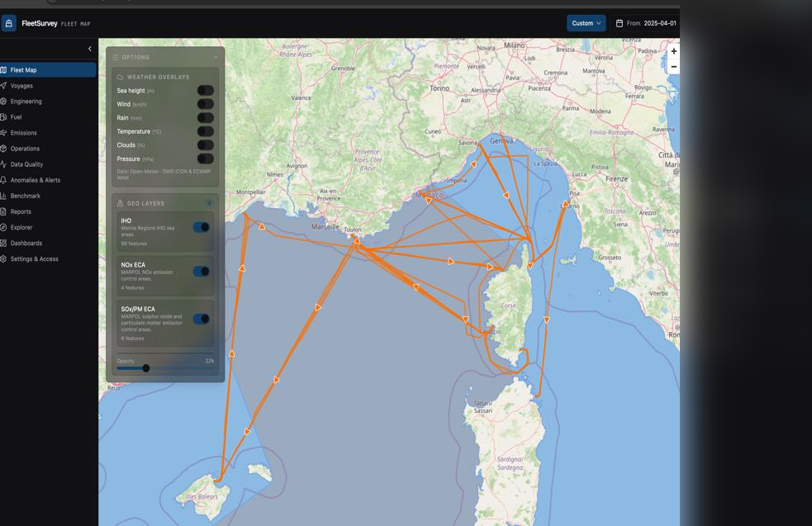Click the "22%" opacity value
Image resolution: width=812 pixels, height=526 pixels.
pyautogui.click(x=209, y=361)
